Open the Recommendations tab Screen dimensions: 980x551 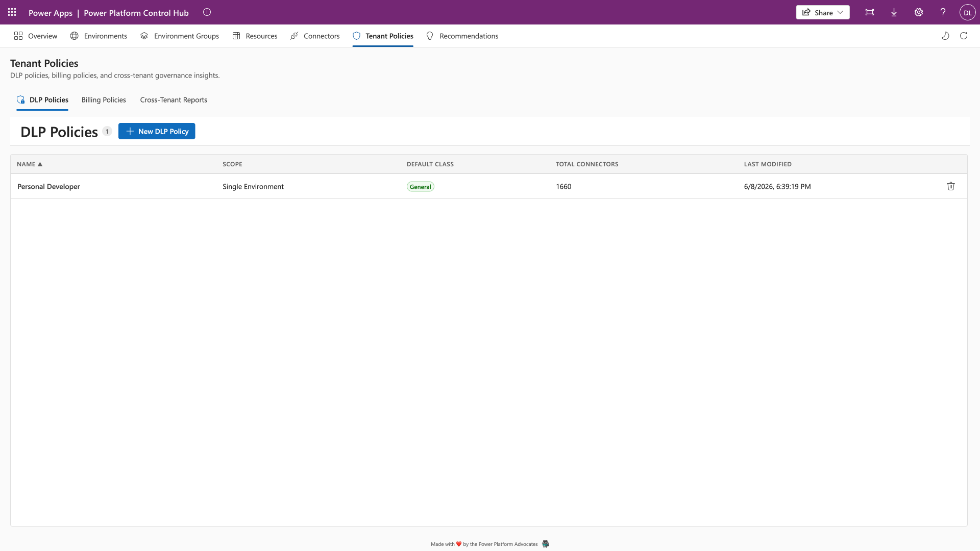[x=462, y=36]
